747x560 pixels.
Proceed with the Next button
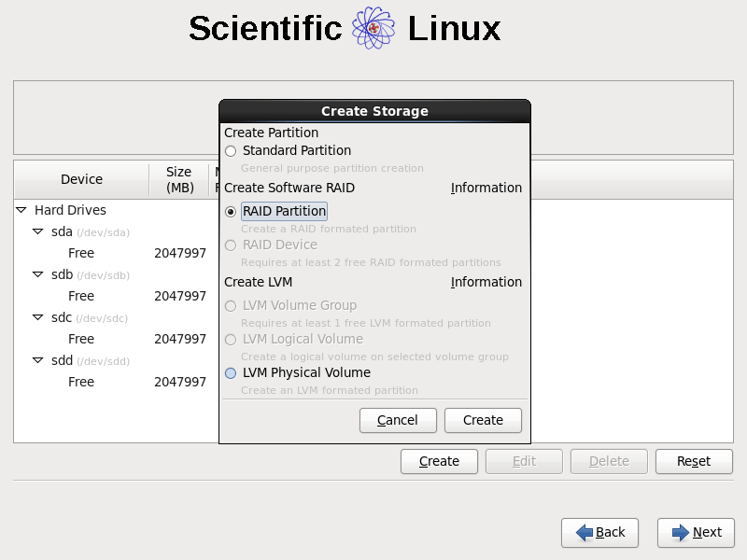696,533
